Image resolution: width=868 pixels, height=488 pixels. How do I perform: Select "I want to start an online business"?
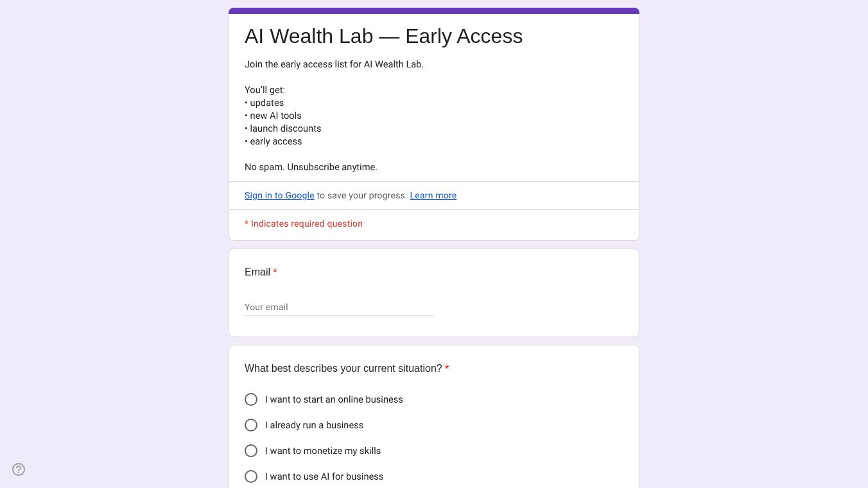tap(251, 399)
